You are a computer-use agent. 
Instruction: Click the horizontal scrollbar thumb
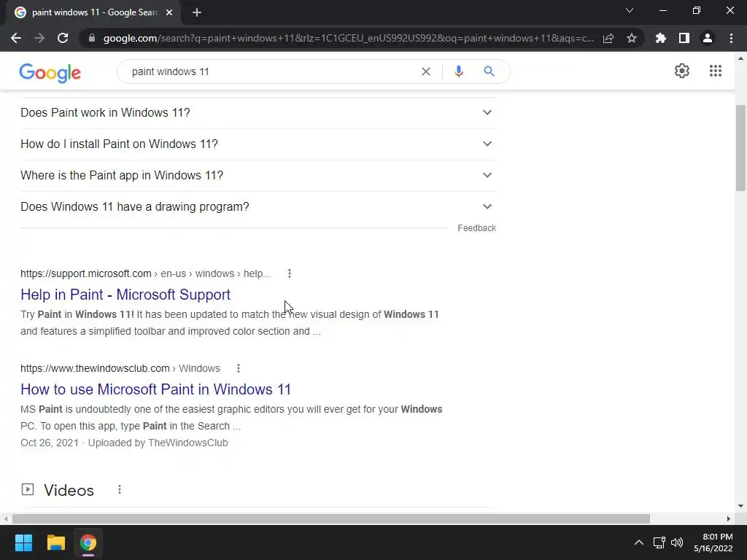click(x=331, y=518)
